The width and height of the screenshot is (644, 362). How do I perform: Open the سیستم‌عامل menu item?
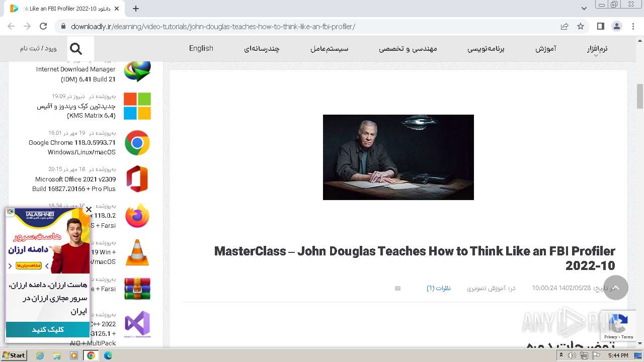pyautogui.click(x=330, y=49)
